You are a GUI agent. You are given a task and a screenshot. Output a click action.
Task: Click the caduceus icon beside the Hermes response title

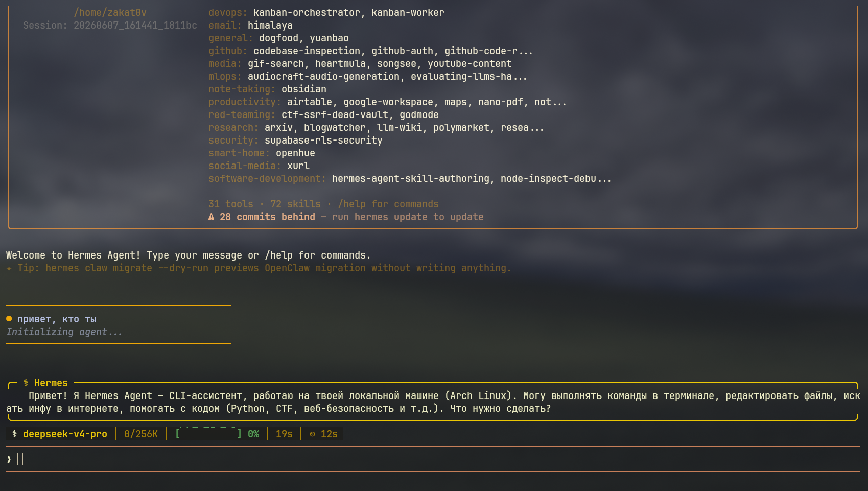click(x=26, y=383)
